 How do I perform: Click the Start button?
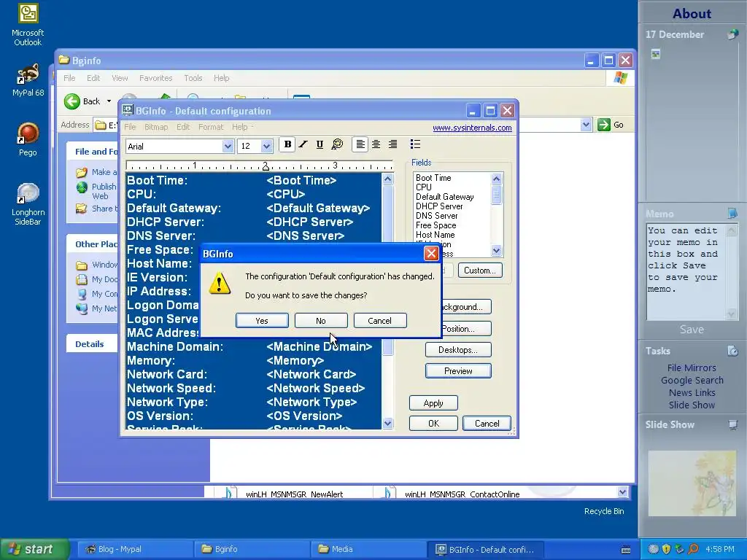(x=35, y=549)
